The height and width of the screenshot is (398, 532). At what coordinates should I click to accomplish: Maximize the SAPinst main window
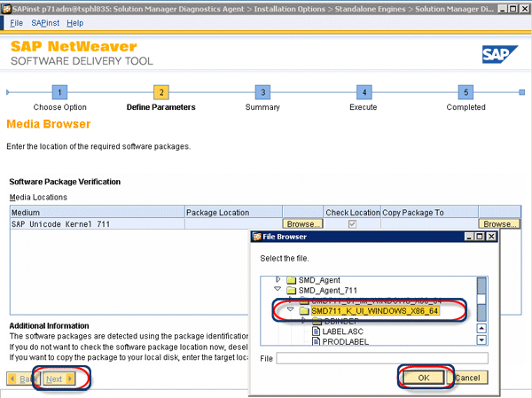tap(513, 9)
